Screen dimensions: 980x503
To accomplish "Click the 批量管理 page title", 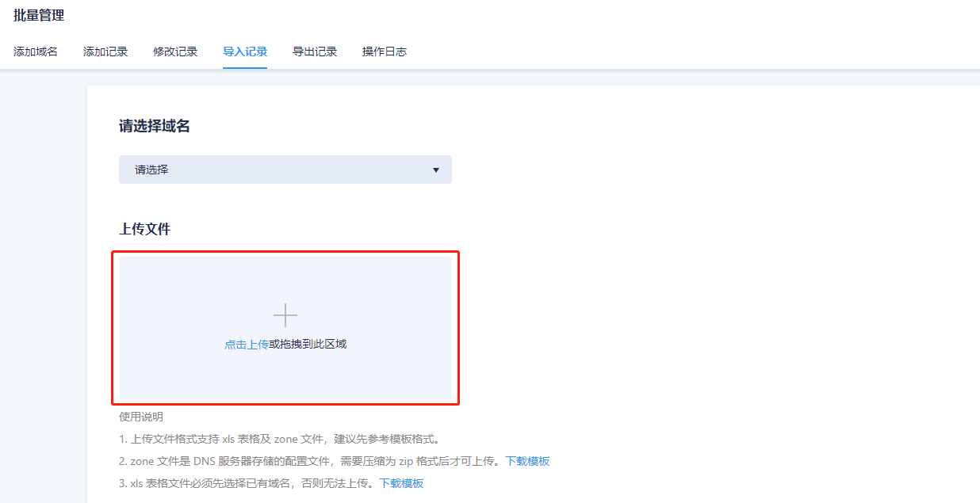I will click(39, 15).
